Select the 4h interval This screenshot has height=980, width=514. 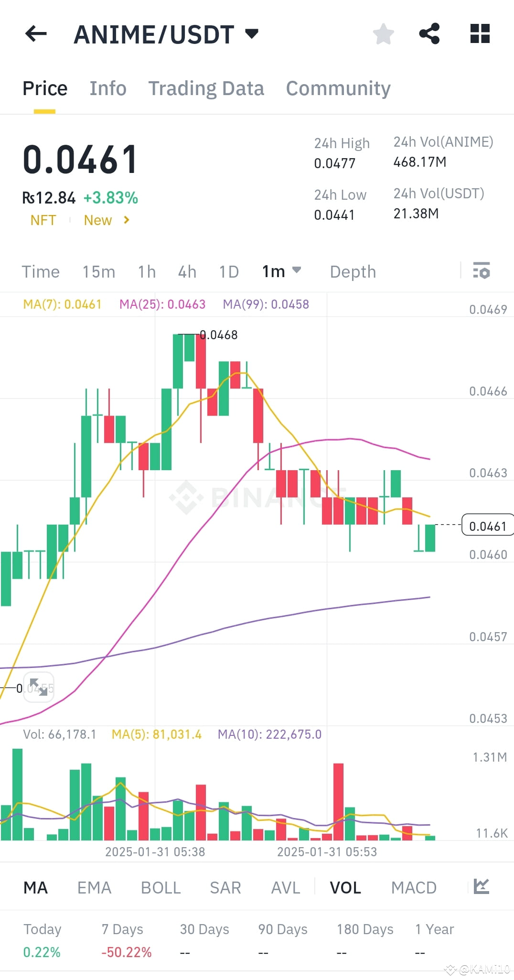pyautogui.click(x=187, y=271)
